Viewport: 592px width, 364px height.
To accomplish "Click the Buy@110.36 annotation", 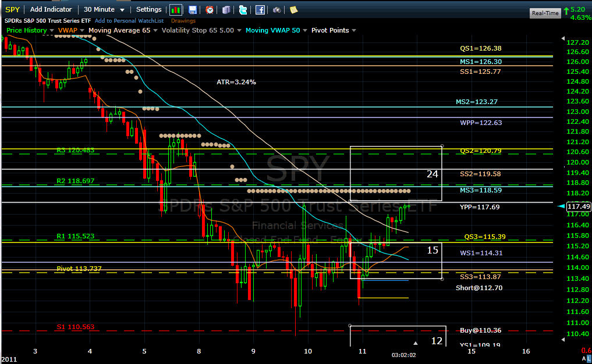I will 481,330.
